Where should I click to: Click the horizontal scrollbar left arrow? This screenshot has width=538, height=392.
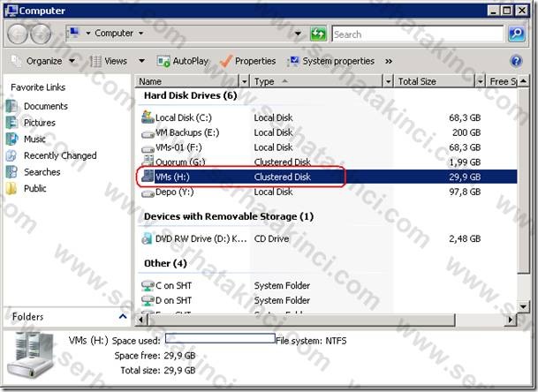pos(140,320)
